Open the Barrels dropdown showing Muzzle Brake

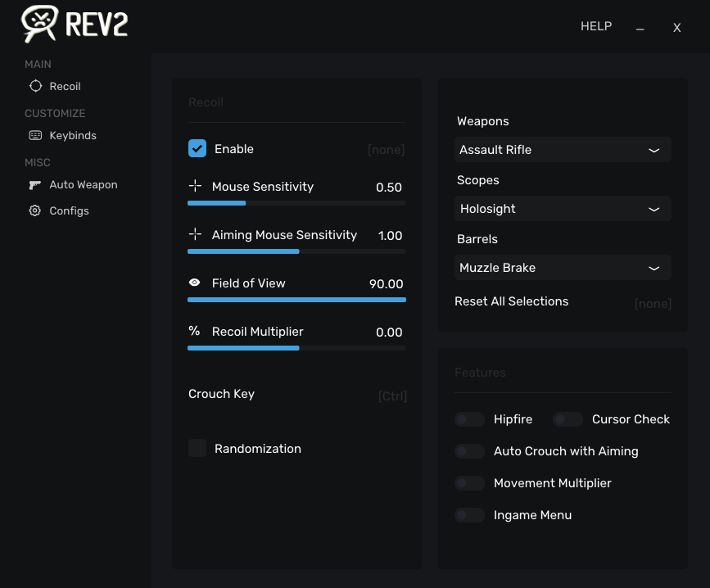point(563,268)
